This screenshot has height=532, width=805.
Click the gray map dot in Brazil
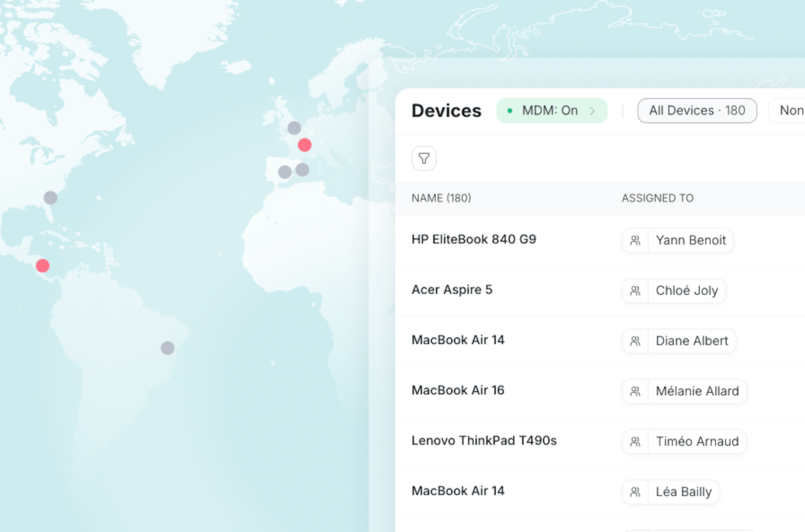pos(168,348)
